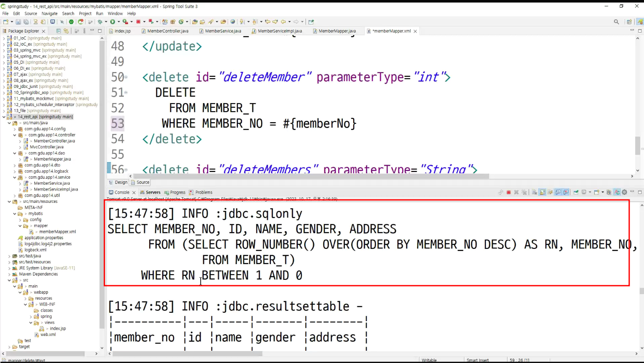
Task: Toggle Show Console on Standard Out change
Action: 558,192
